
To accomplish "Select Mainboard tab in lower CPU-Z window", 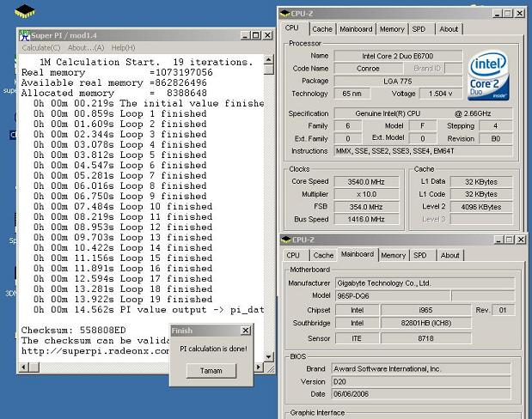I will pyautogui.click(x=358, y=254).
